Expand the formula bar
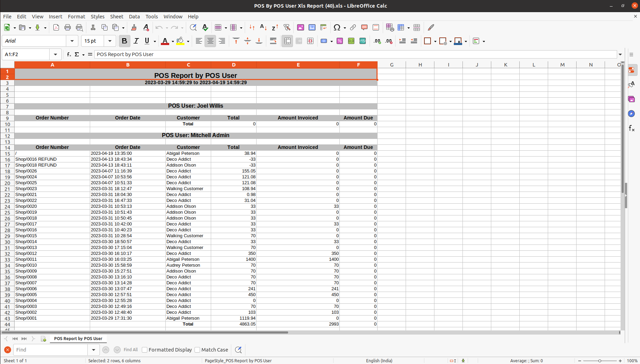Screen dimensions: 640x364 click(620, 54)
